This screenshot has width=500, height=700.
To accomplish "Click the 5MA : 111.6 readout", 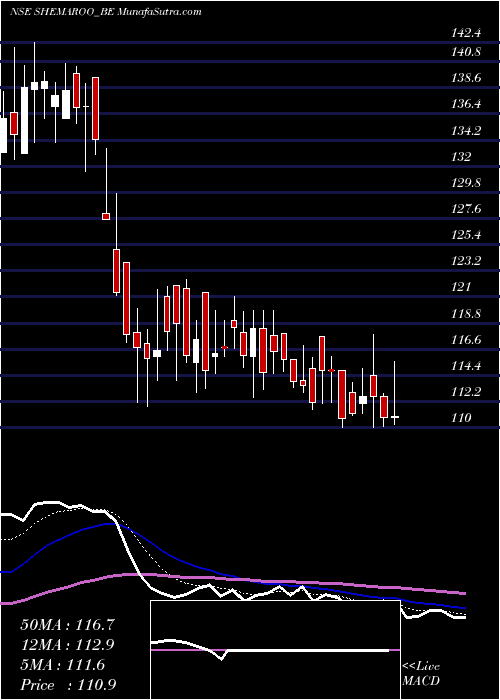I will point(63,665).
